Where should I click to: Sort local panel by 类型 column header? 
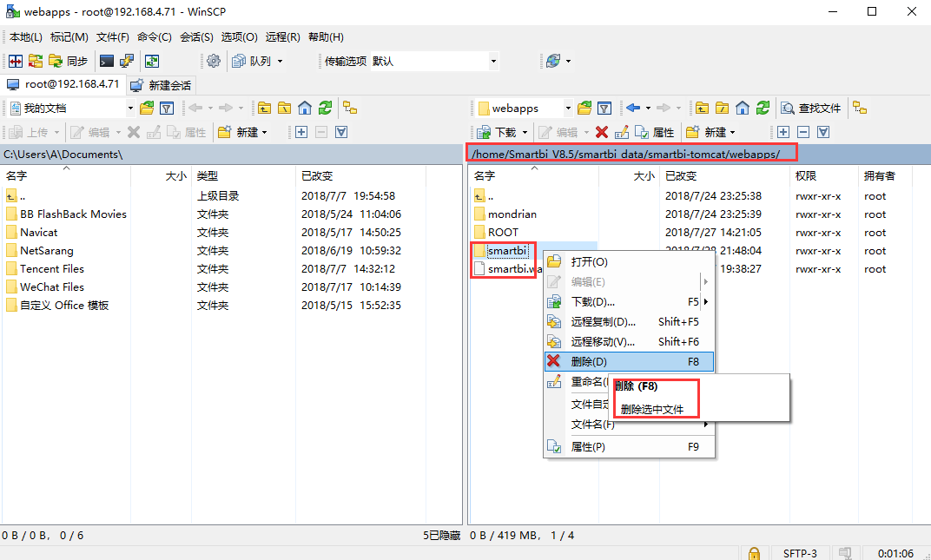pos(243,175)
